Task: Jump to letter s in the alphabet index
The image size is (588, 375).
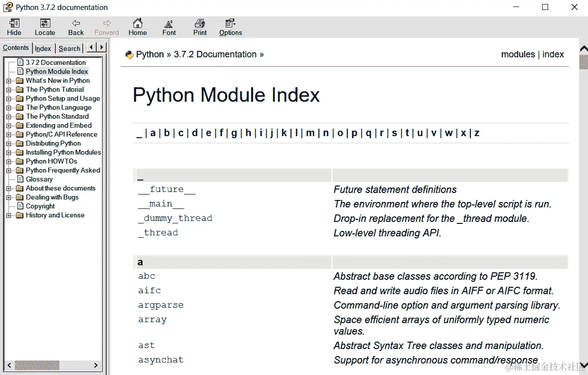Action: 394,133
